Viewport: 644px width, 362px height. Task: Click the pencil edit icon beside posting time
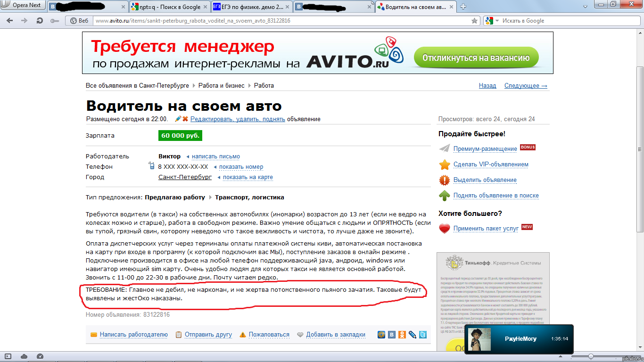[178, 119]
